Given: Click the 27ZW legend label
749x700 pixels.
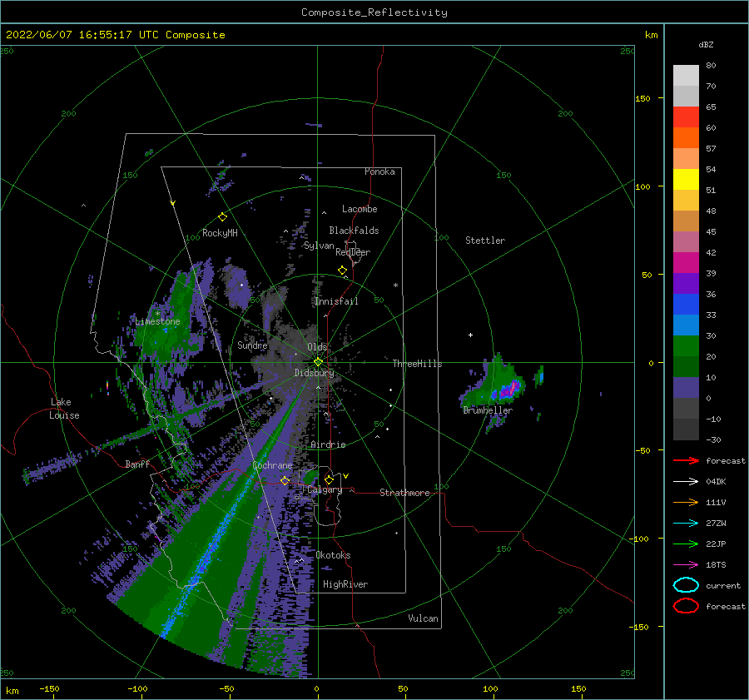Looking at the screenshot, I should point(716,524).
